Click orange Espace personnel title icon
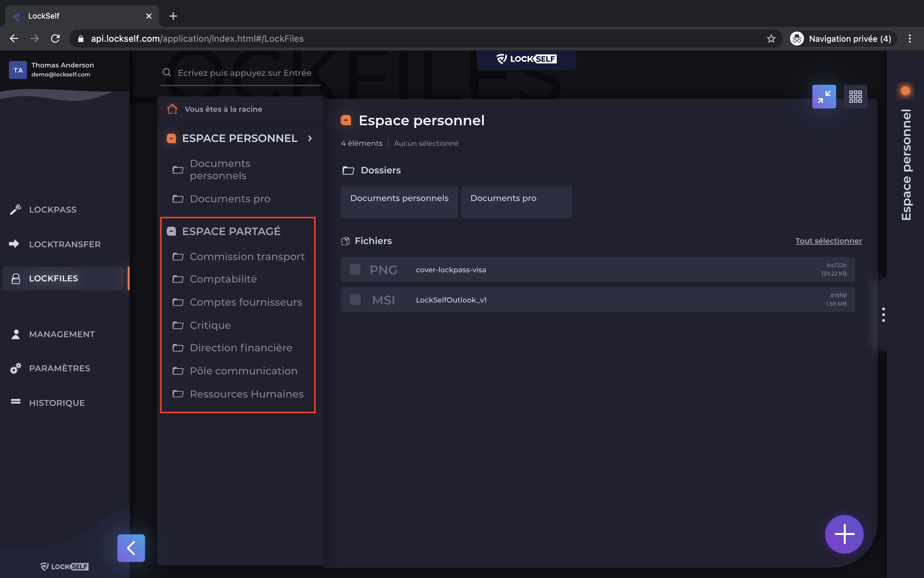 pos(346,120)
